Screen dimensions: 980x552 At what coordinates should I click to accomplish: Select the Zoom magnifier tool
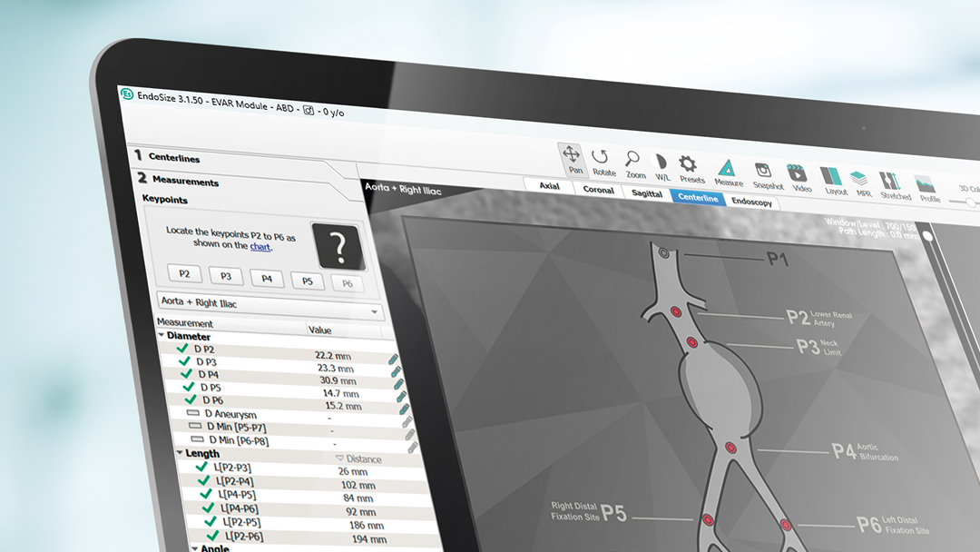tap(634, 165)
